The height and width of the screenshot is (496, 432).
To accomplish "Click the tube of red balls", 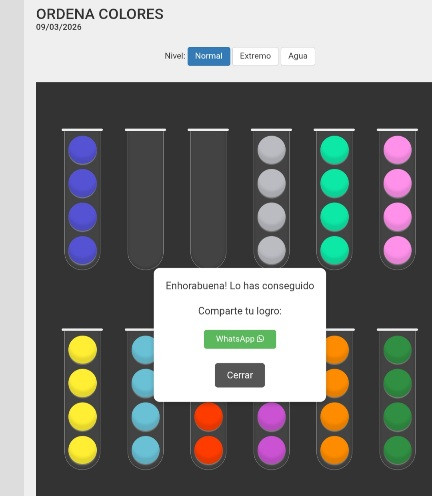I will pos(208,435).
